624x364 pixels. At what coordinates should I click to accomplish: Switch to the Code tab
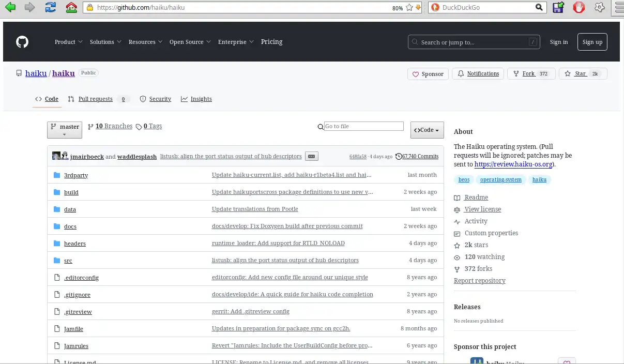point(47,99)
